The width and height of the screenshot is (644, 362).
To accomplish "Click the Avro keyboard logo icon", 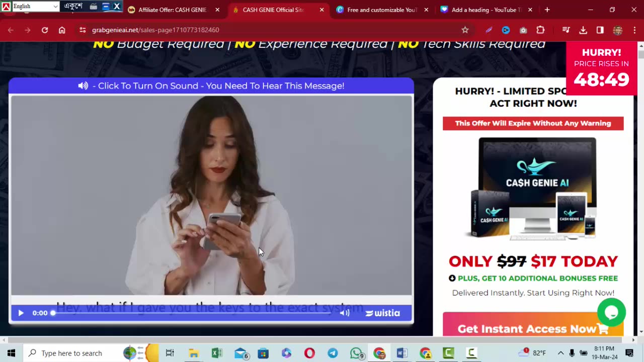I will click(6, 6).
